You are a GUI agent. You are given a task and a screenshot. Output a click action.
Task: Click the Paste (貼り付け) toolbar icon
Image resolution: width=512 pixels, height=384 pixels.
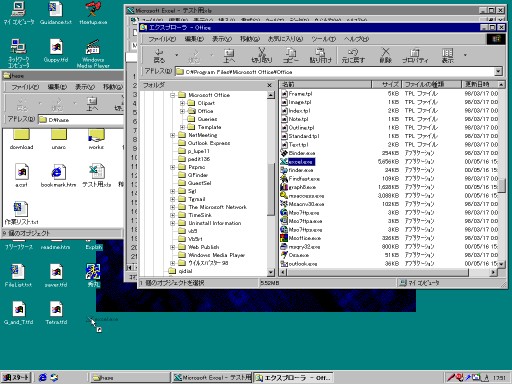pyautogui.click(x=320, y=56)
